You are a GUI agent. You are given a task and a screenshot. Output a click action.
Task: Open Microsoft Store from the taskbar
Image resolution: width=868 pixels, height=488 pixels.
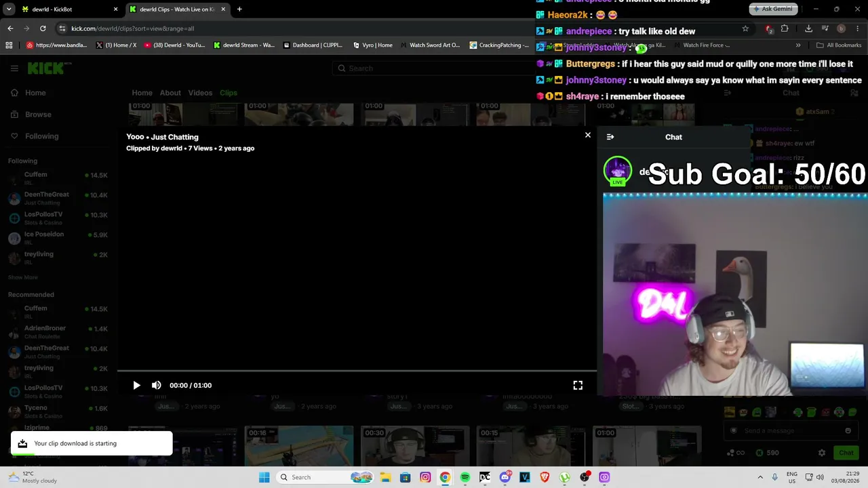[405, 477]
